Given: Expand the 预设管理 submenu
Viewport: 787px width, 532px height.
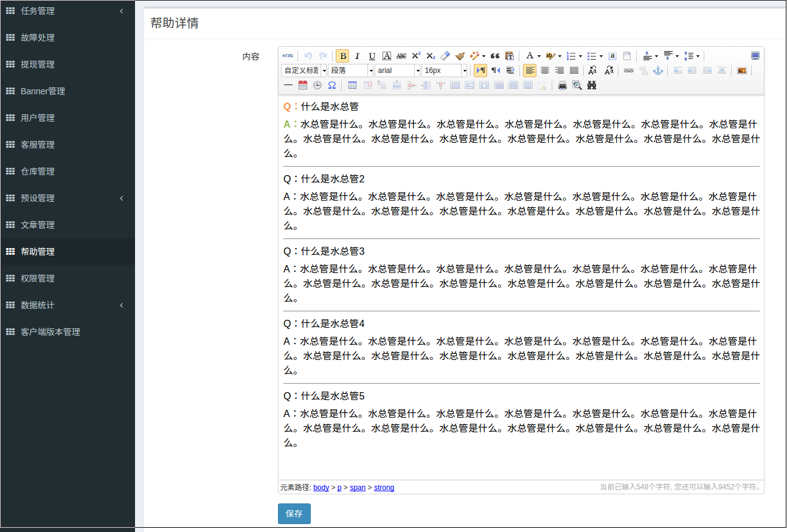Looking at the screenshot, I should pos(68,198).
